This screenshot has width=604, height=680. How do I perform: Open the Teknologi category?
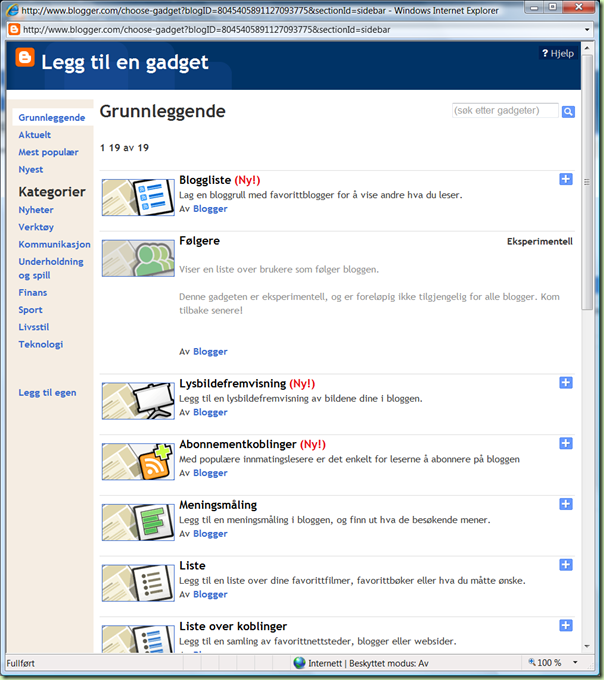(41, 344)
